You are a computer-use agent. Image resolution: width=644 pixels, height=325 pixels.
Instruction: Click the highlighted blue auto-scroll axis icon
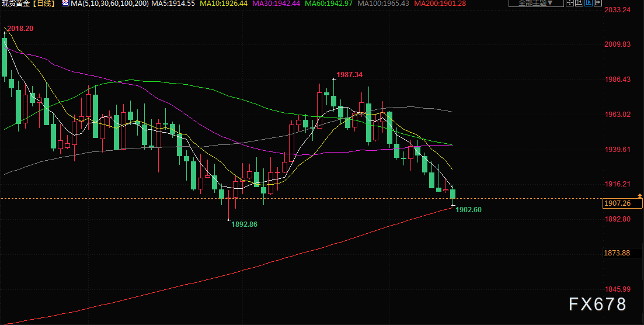coord(589,3)
